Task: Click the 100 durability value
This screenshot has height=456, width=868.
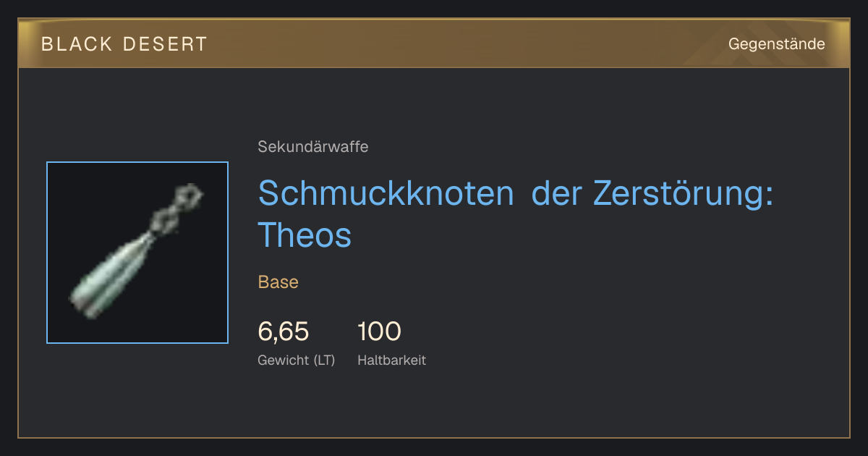Action: 379,332
